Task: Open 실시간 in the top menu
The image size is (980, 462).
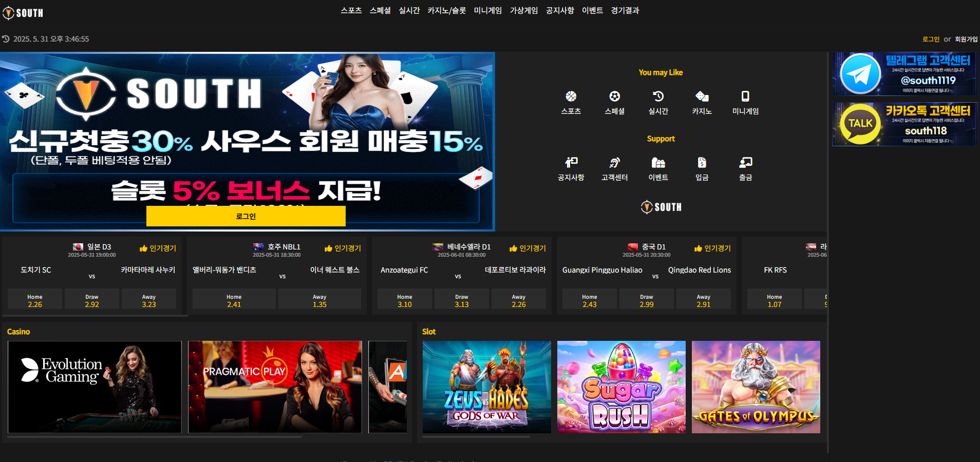Action: pyautogui.click(x=409, y=10)
